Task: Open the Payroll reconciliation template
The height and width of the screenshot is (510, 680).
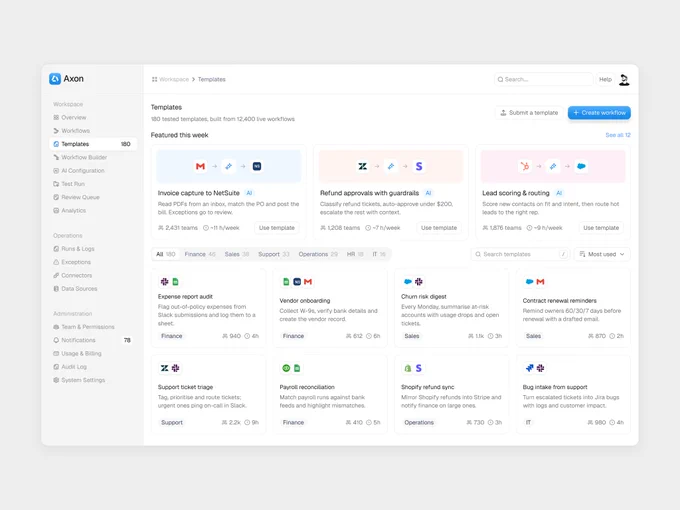Action: click(330, 394)
